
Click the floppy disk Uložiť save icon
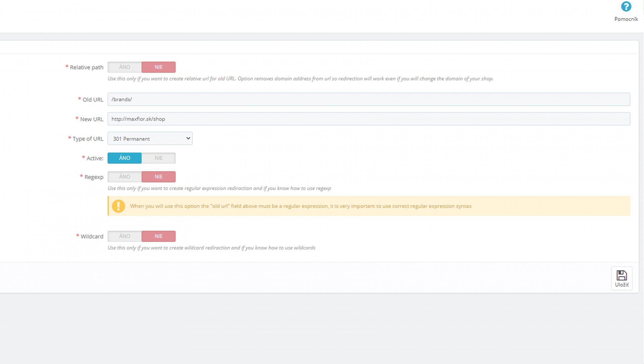pyautogui.click(x=622, y=275)
